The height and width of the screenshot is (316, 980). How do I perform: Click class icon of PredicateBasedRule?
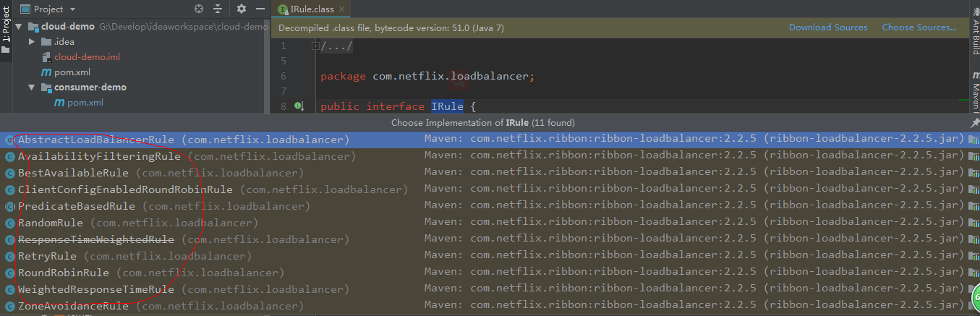tap(10, 206)
